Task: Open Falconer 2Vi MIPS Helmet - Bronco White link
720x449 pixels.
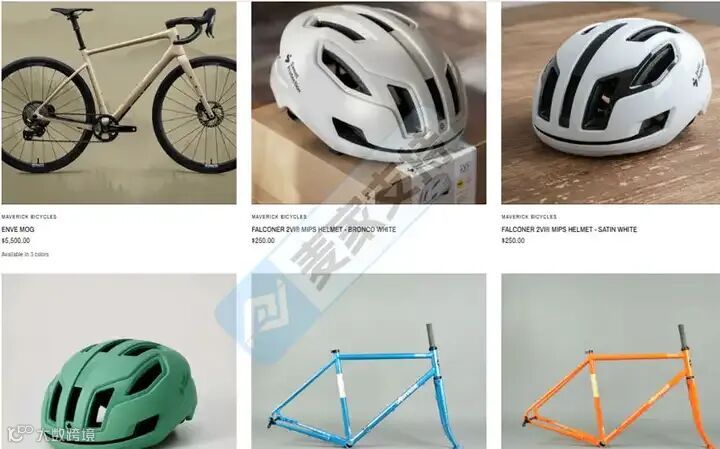Action: point(324,229)
